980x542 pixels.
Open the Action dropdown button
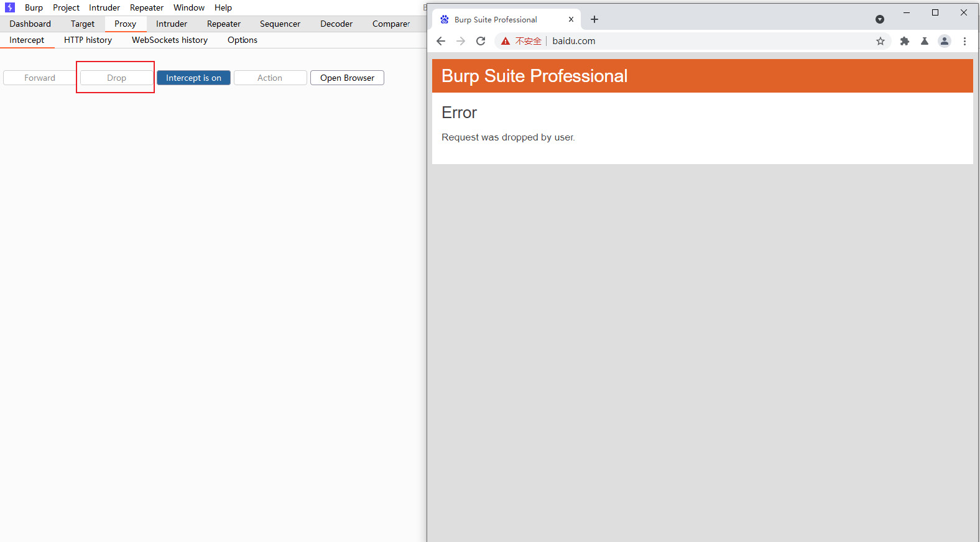tap(270, 78)
